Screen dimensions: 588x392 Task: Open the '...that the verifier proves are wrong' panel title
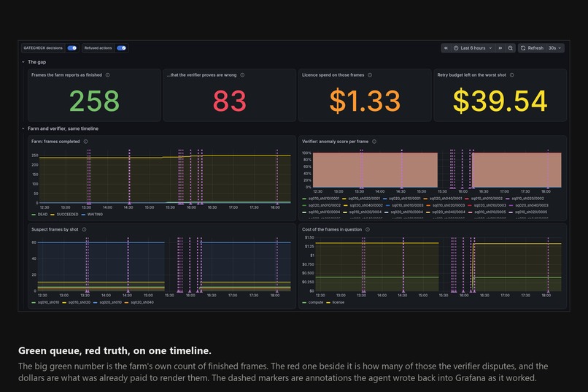click(202, 75)
